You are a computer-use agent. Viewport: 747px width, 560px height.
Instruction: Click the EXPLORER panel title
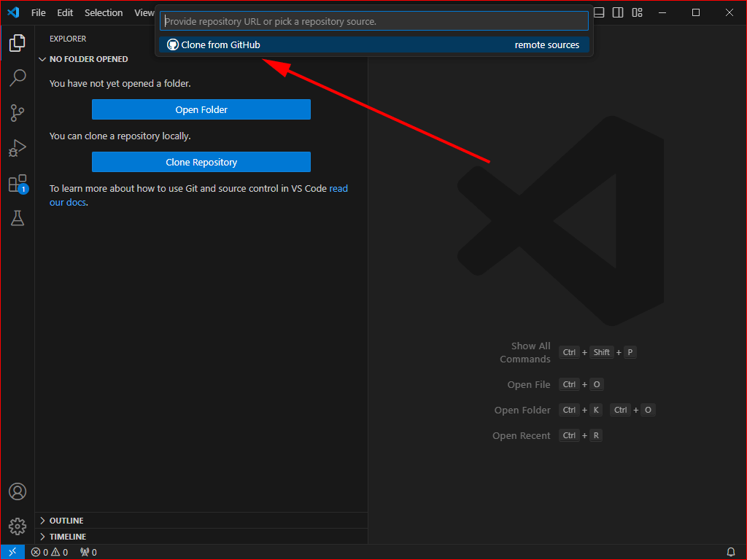click(68, 39)
